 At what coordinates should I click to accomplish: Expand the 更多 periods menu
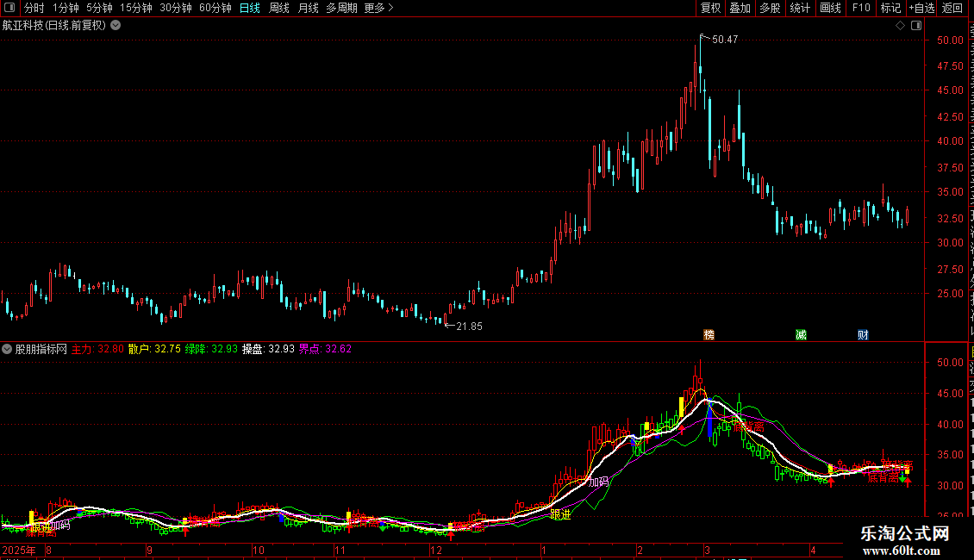[x=379, y=8]
